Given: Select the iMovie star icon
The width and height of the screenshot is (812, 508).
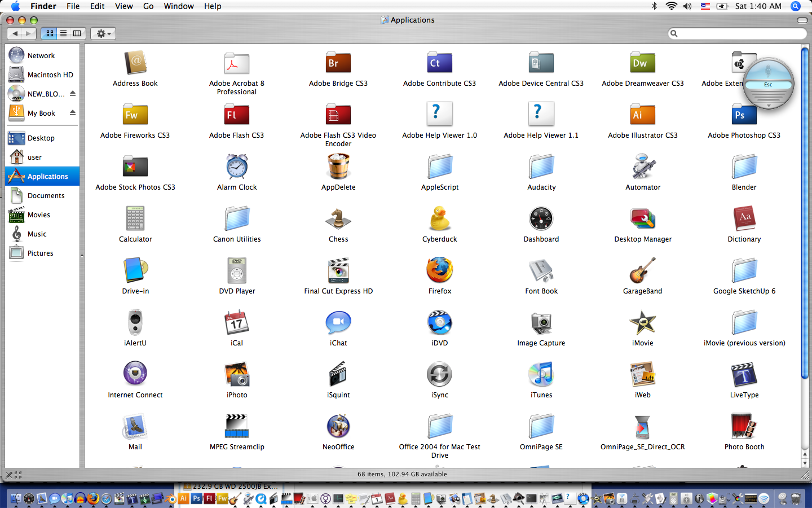Looking at the screenshot, I should (x=643, y=323).
